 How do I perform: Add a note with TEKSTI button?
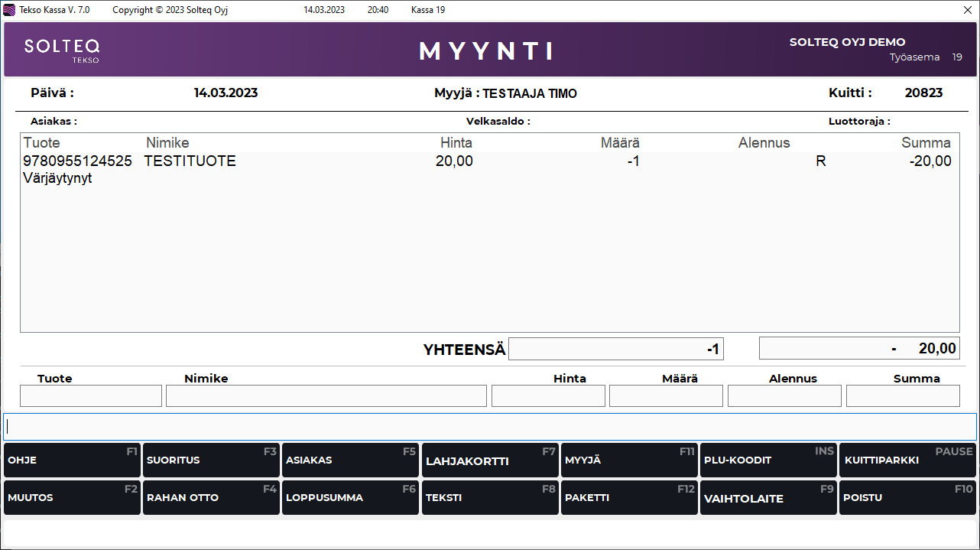point(490,498)
